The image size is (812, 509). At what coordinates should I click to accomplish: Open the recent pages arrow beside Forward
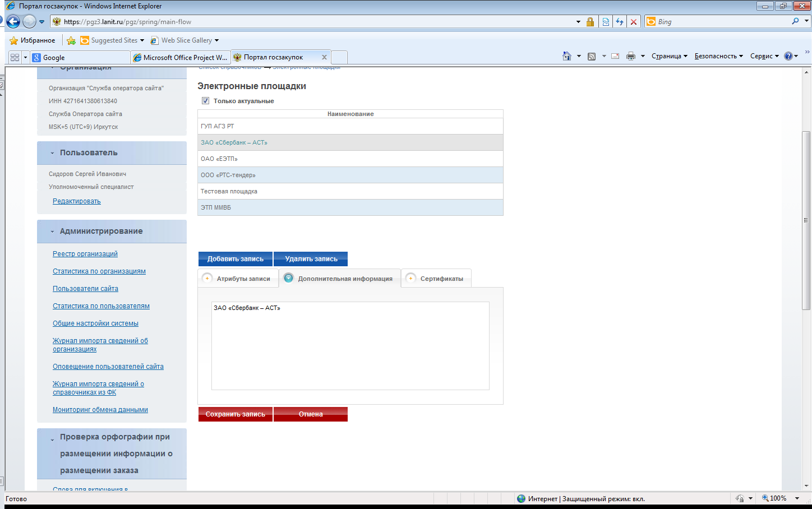click(41, 22)
